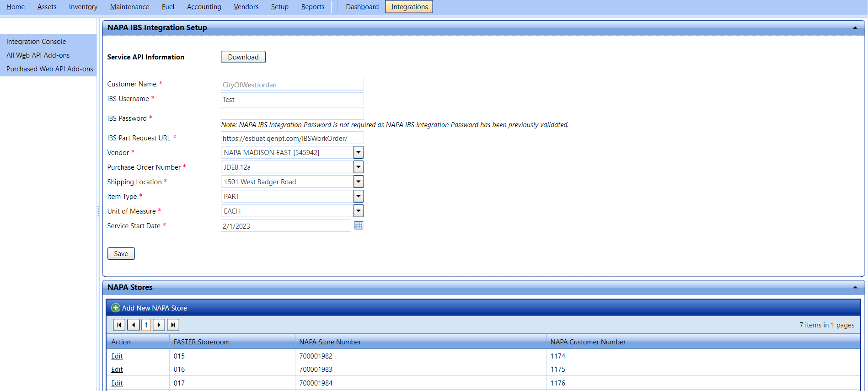Image resolution: width=868 pixels, height=391 pixels.
Task: Open the Setup menu
Action: coord(279,7)
